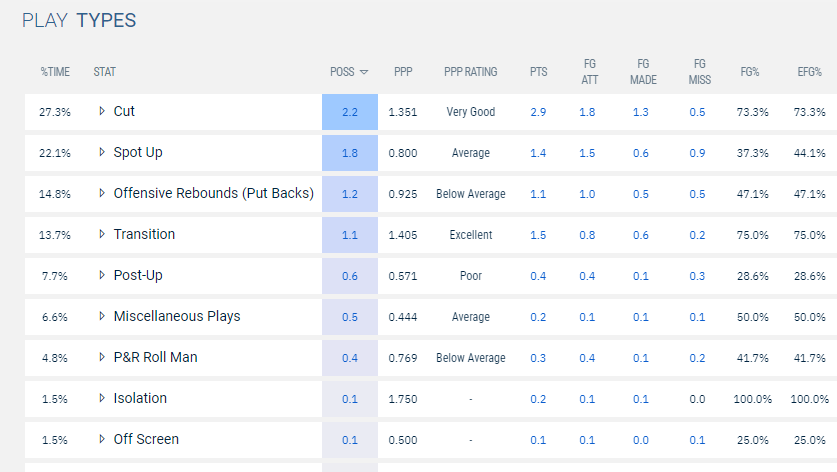Expand Offensive Rebounds (Put Backs) row
This screenshot has height=472, width=837.
(x=102, y=193)
